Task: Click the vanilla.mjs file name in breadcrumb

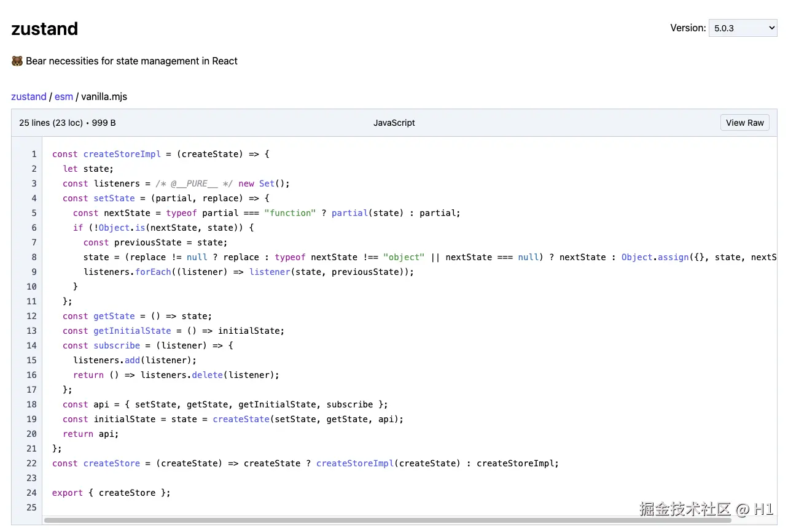Action: (104, 96)
